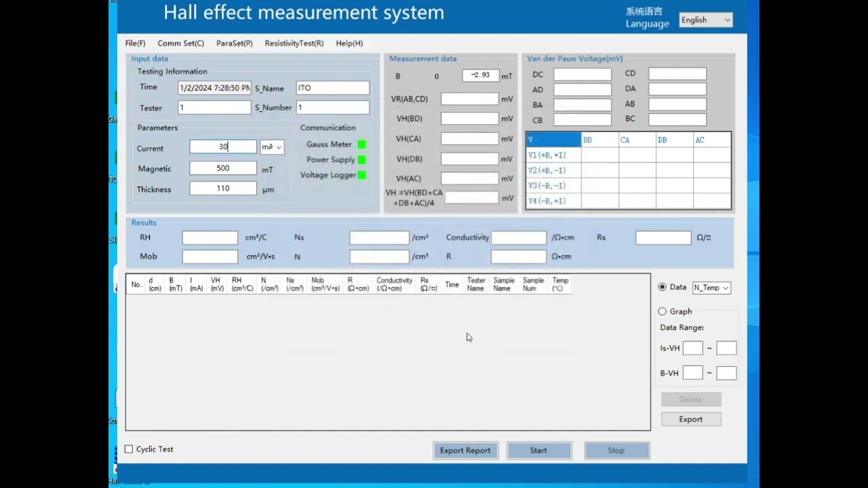Click the Conductivity result field
Screen dimensions: 868x488
(519, 238)
